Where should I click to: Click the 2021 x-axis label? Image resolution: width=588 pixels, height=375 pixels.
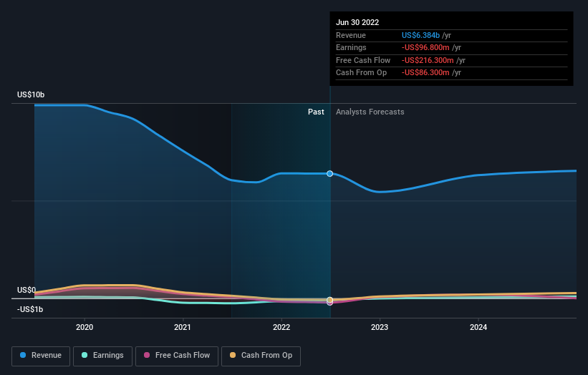pos(182,327)
